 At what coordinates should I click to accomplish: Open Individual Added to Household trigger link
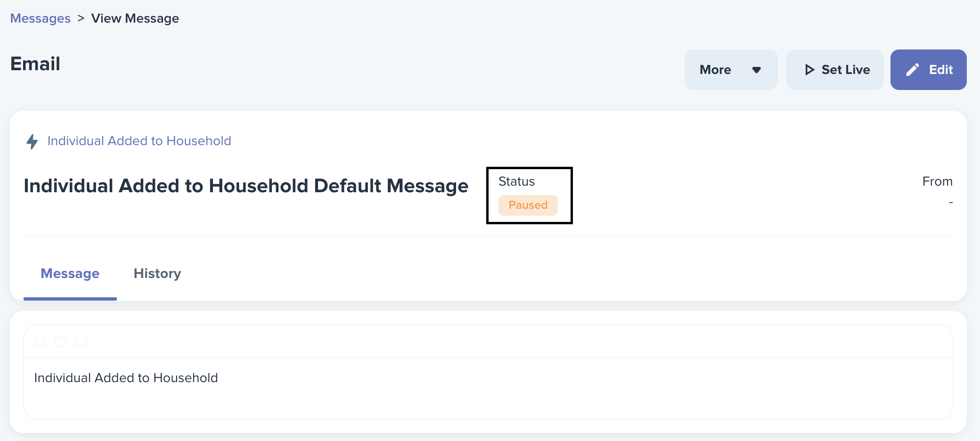point(139,141)
